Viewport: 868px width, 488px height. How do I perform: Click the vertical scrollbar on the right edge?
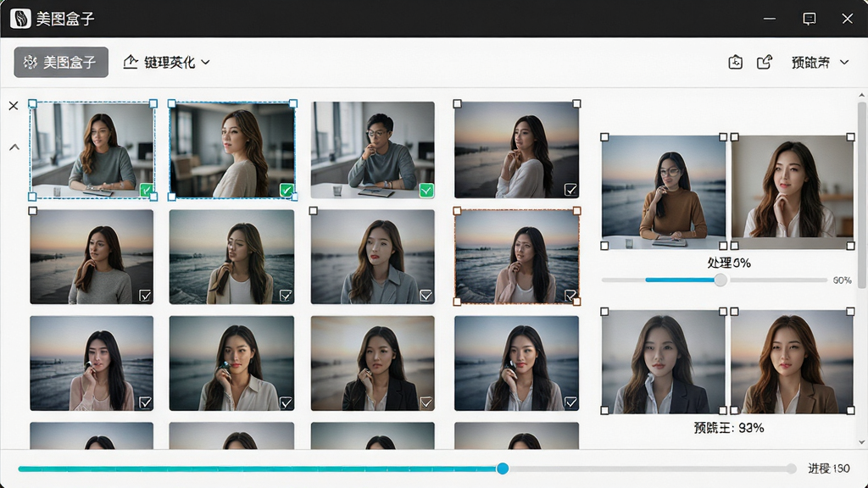(x=862, y=195)
